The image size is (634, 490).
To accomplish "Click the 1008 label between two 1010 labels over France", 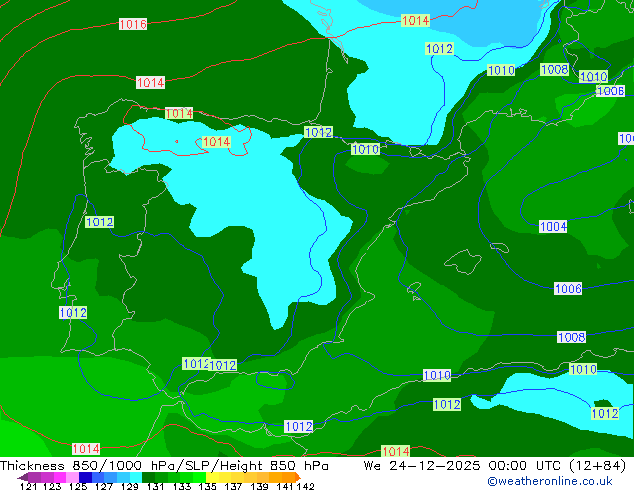I will pos(554,69).
